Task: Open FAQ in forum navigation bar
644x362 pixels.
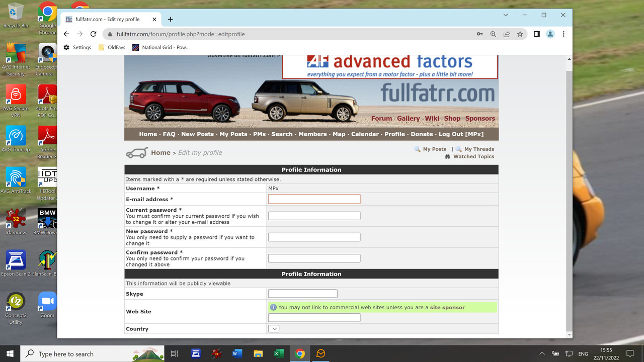Action: click(x=169, y=134)
